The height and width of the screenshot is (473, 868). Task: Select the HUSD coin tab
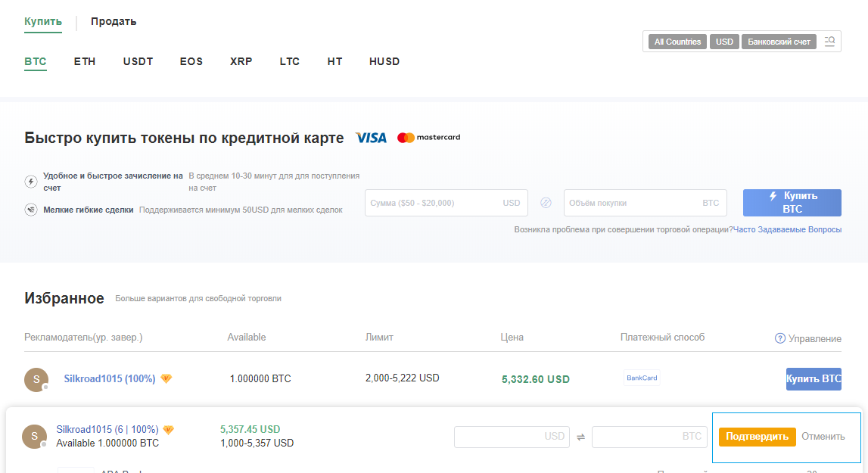(x=384, y=61)
